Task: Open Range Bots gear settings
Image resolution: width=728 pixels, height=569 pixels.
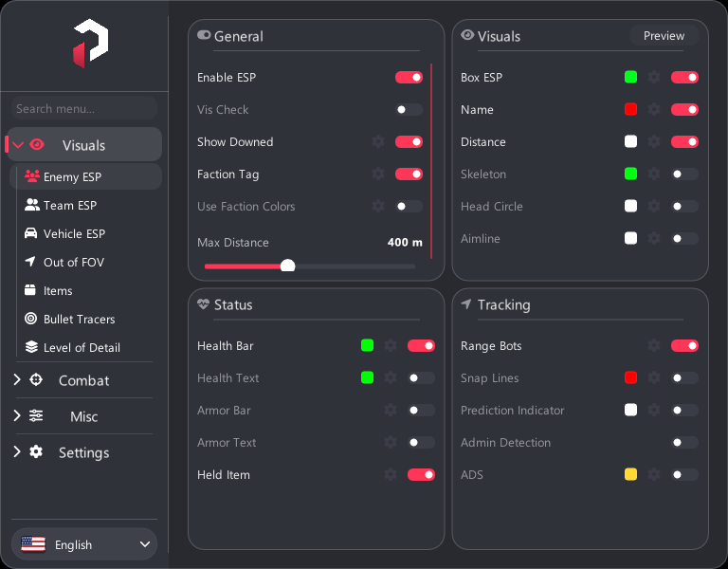Action: pyautogui.click(x=654, y=345)
